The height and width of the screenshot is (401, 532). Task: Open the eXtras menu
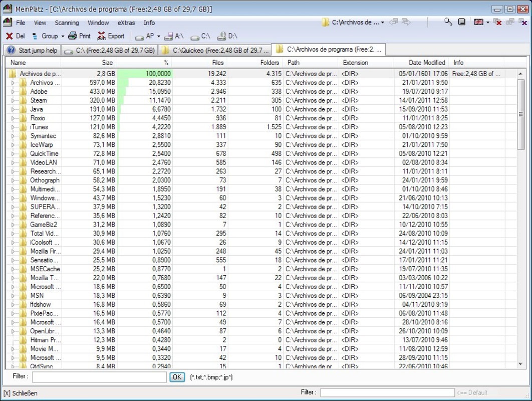tap(126, 23)
